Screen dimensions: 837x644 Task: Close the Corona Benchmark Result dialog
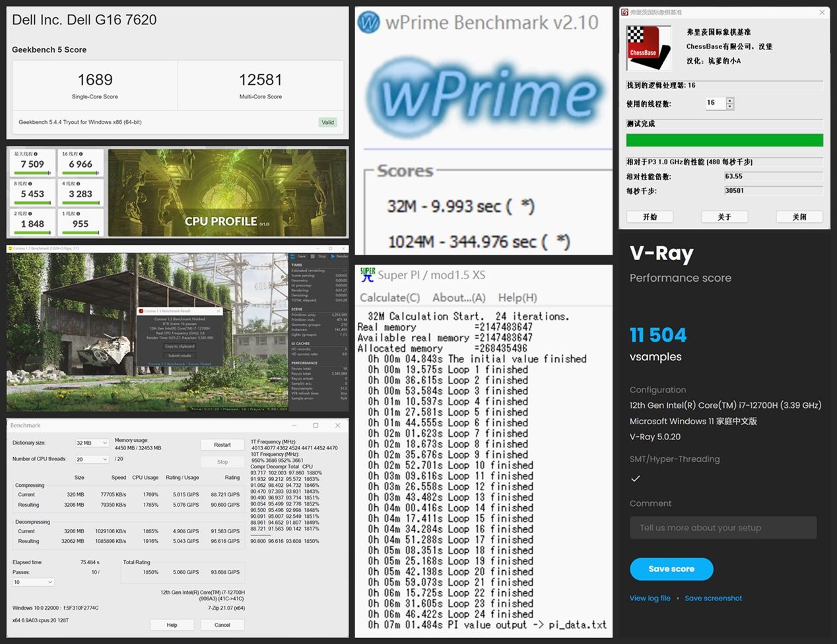[219, 311]
